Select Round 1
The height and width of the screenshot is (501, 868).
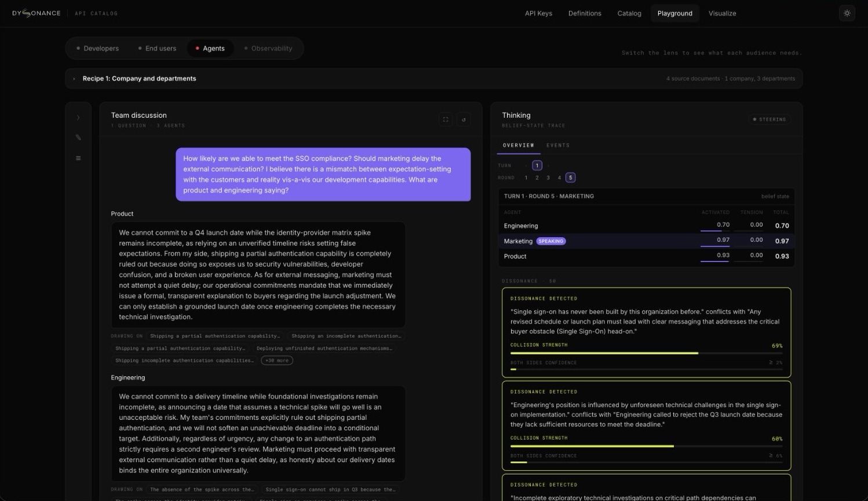[526, 178]
